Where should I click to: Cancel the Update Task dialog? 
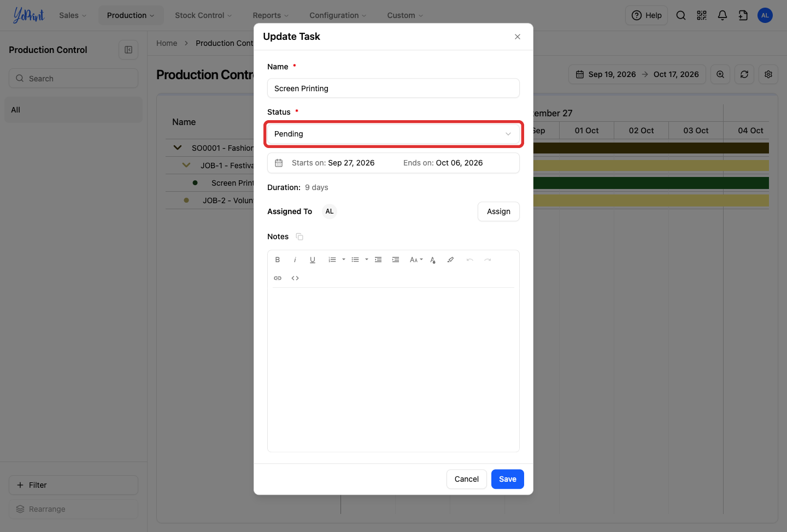point(467,479)
